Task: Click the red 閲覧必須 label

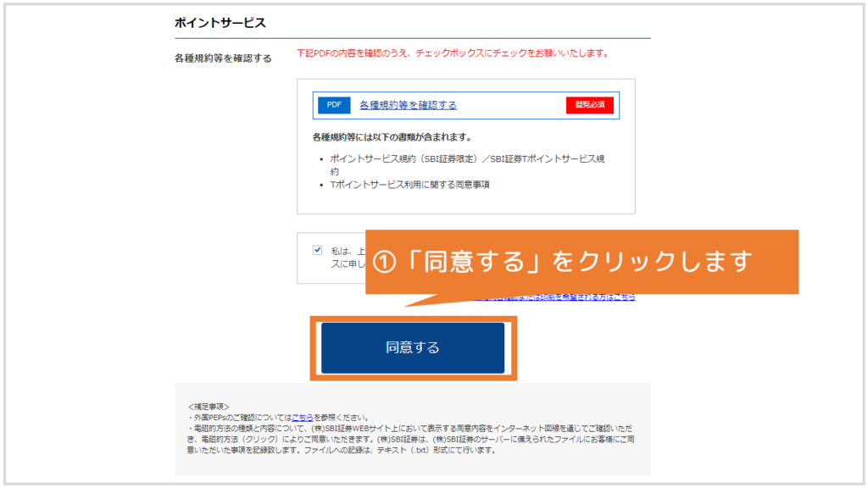Action: pyautogui.click(x=590, y=104)
